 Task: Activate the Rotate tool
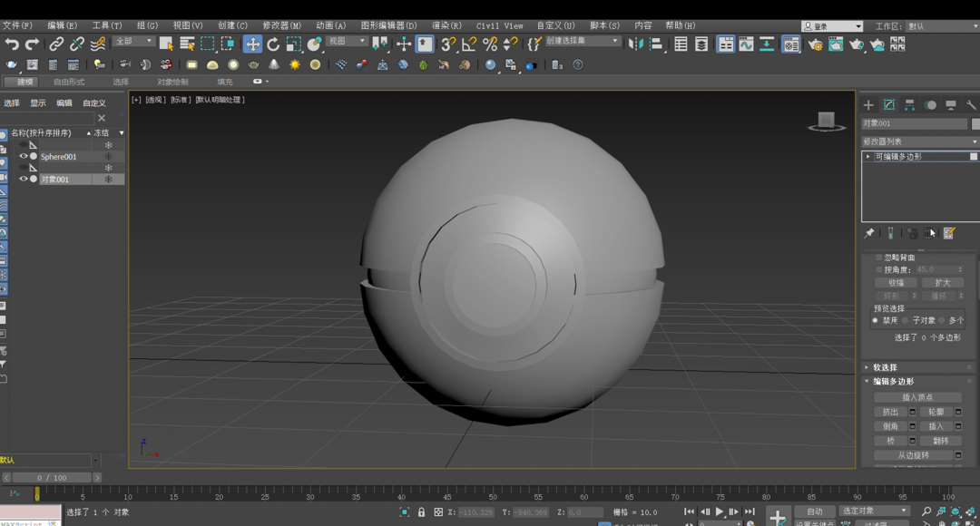[273, 44]
